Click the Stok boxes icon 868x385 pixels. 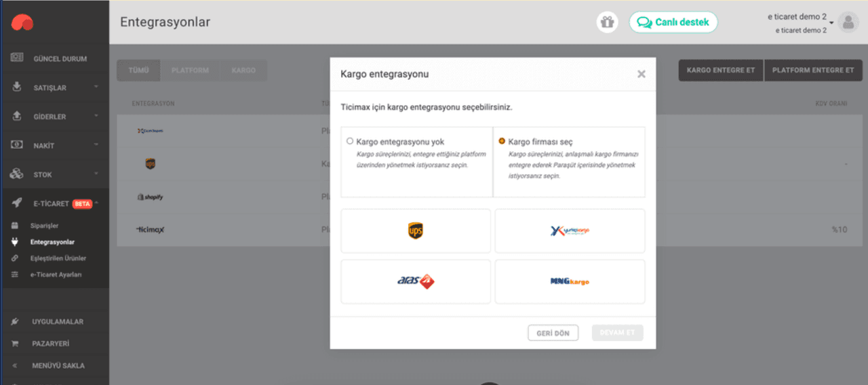pos(17,174)
